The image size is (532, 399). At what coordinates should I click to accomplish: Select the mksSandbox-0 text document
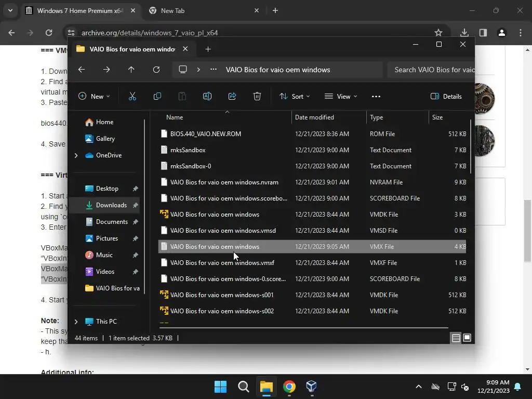pyautogui.click(x=312, y=166)
